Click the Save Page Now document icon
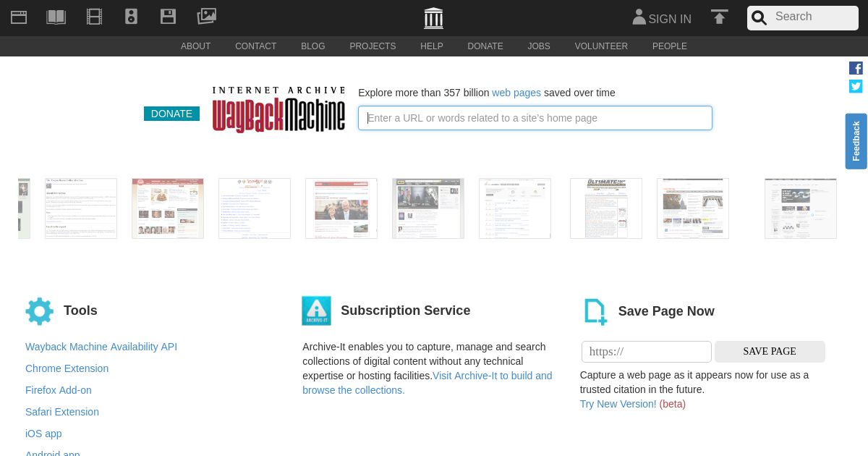Viewport: 868px width, 456px height. [595, 312]
